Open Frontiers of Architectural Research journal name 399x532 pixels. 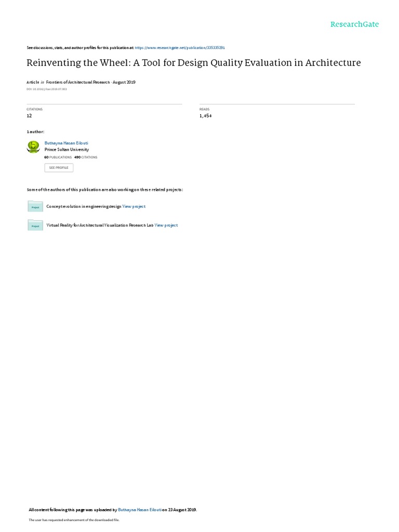click(78, 82)
